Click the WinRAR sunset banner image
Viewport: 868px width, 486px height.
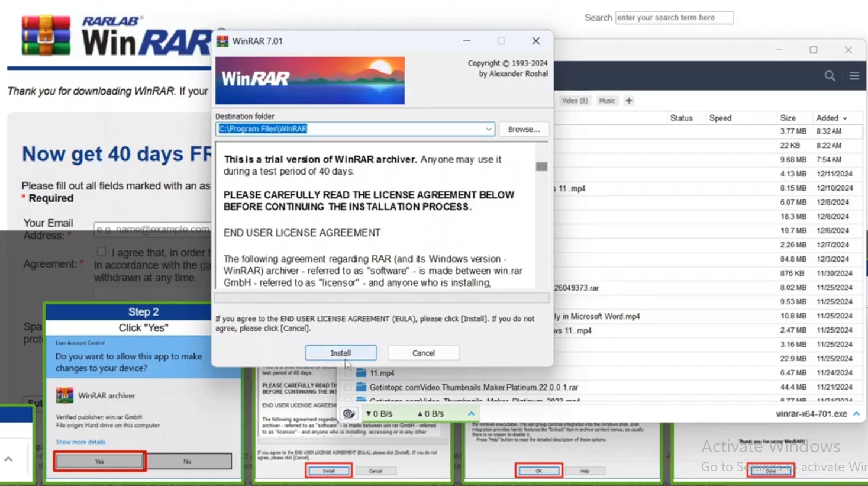pos(310,81)
